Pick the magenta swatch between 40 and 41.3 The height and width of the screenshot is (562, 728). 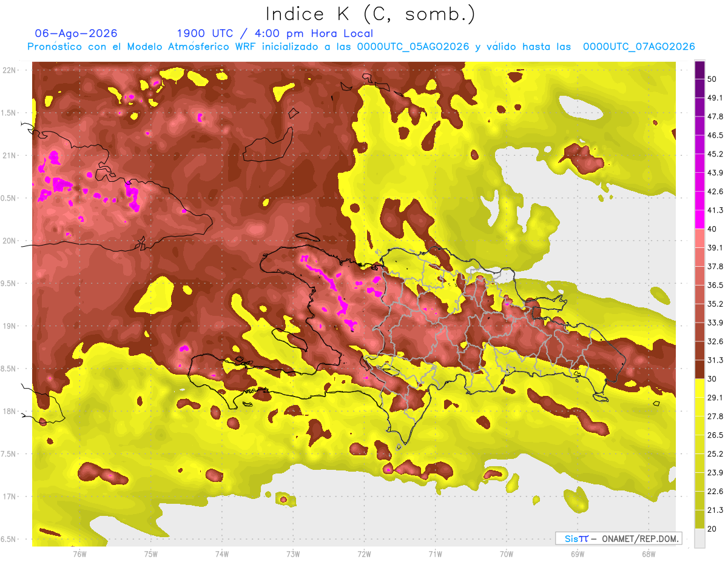point(699,219)
